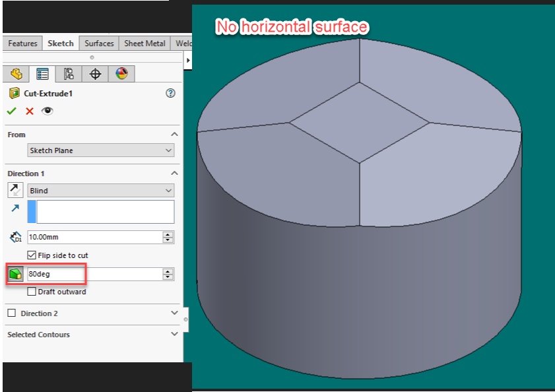Cancel the cut with red X
The height and width of the screenshot is (392, 555).
point(30,111)
